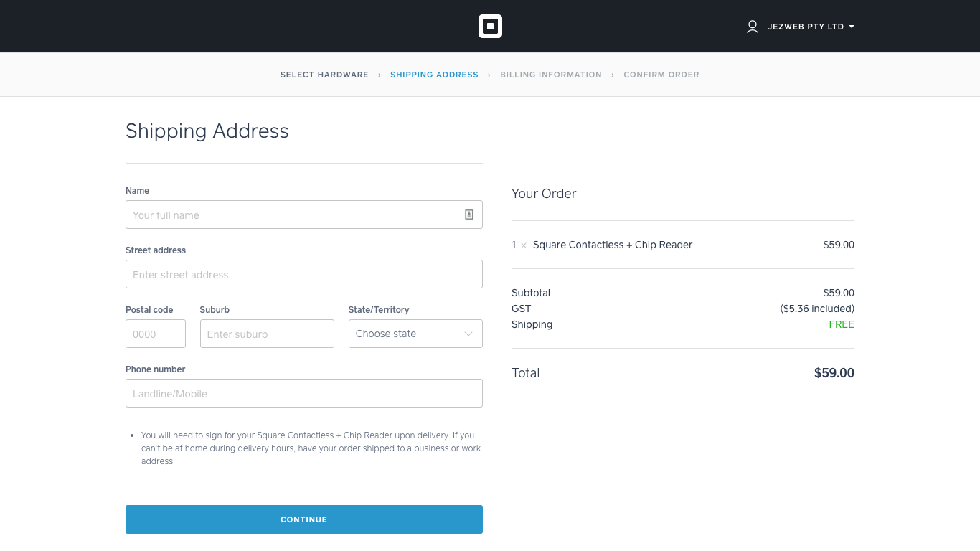Go back to the SELECT HARDWARE step
Viewport: 980px width, 551px height.
[x=324, y=75]
